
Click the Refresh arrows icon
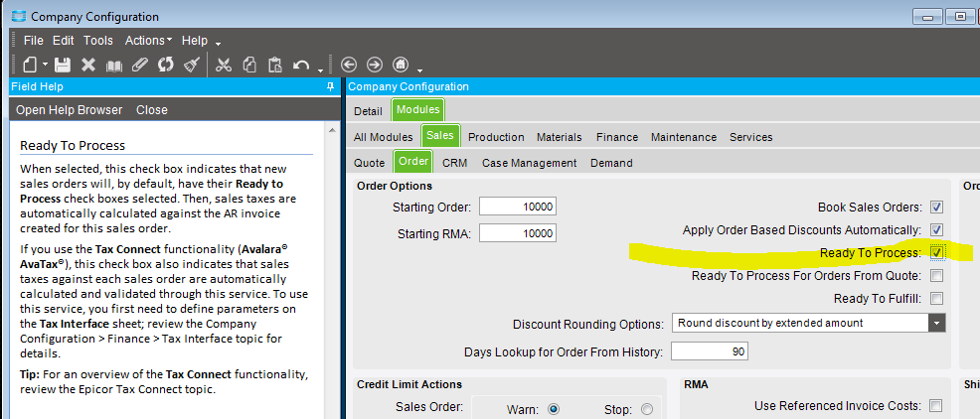[x=166, y=65]
